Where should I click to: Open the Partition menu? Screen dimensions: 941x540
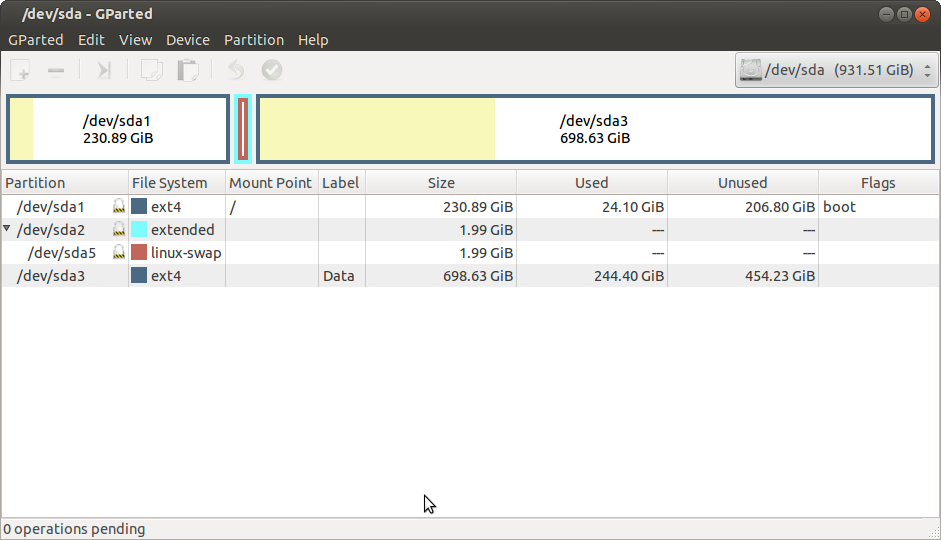point(253,40)
